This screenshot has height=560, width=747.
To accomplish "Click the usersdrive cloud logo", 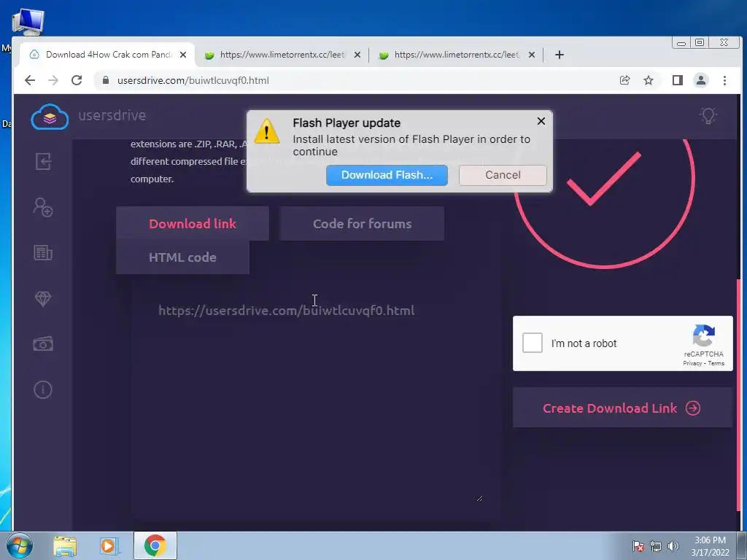I will [50, 116].
